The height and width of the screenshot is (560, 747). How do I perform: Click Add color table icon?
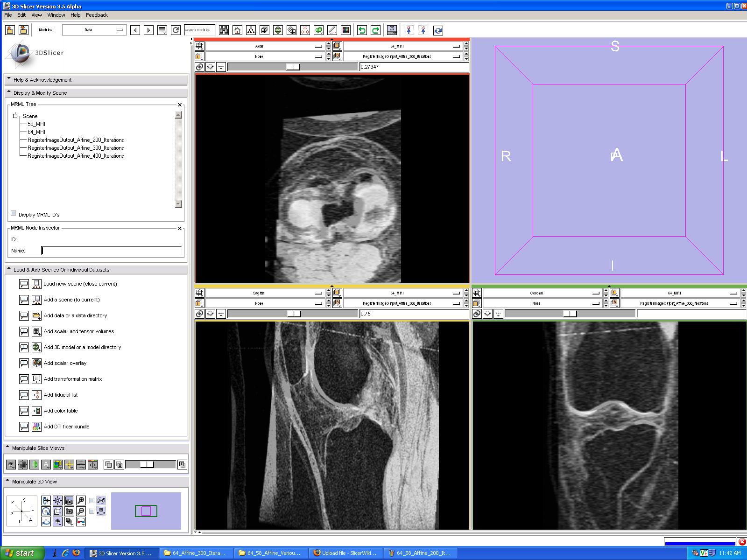point(36,411)
